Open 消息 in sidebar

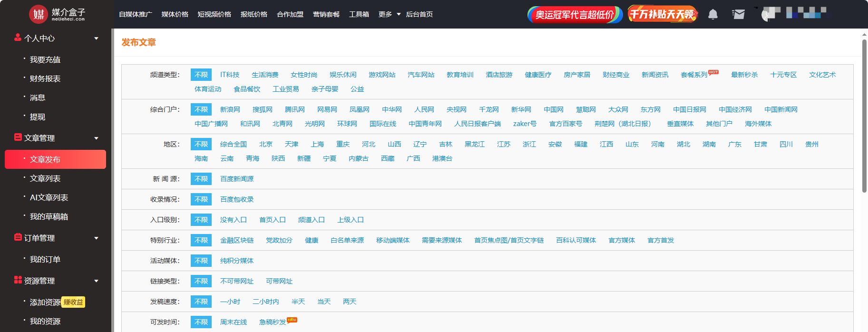(x=38, y=98)
